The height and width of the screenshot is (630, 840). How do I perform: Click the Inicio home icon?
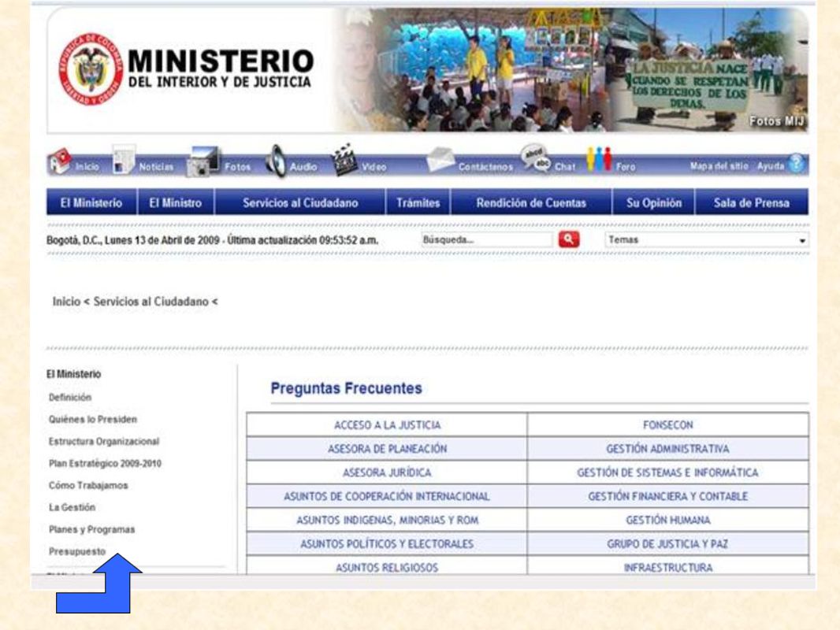tap(59, 161)
